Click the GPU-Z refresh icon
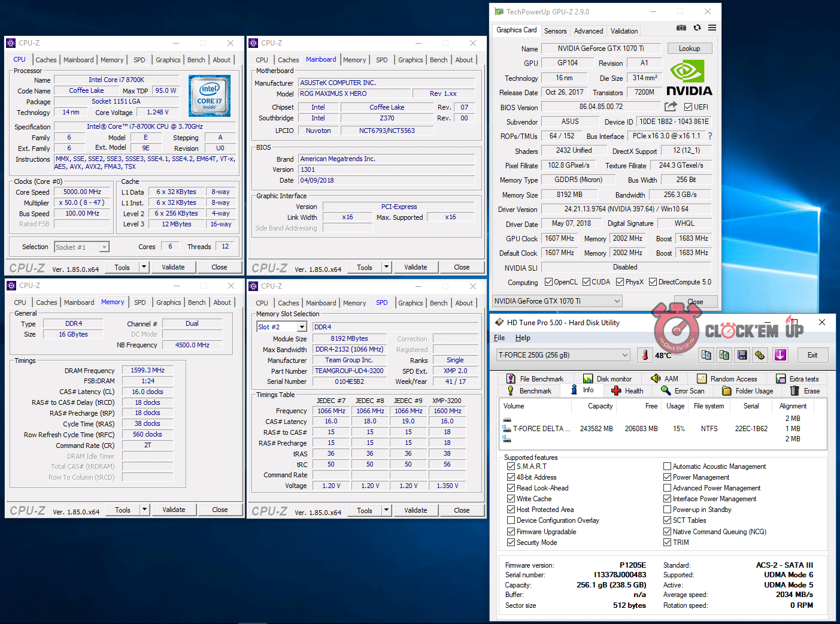 697,28
